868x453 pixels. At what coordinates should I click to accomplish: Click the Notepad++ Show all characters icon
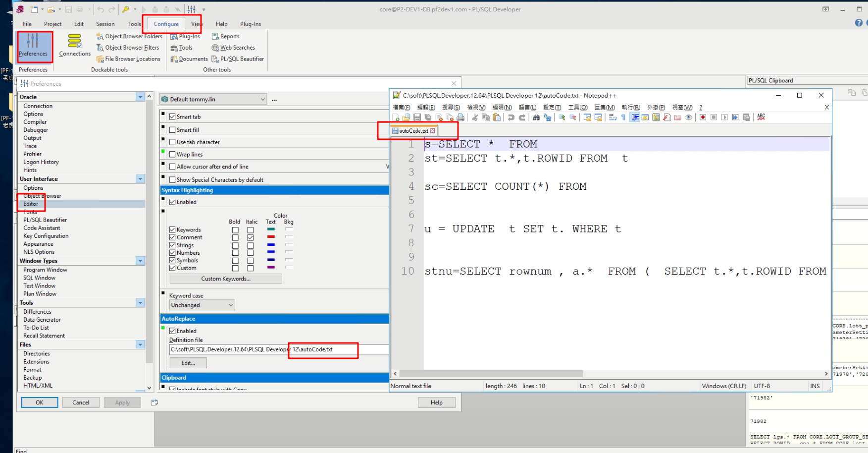click(x=623, y=117)
